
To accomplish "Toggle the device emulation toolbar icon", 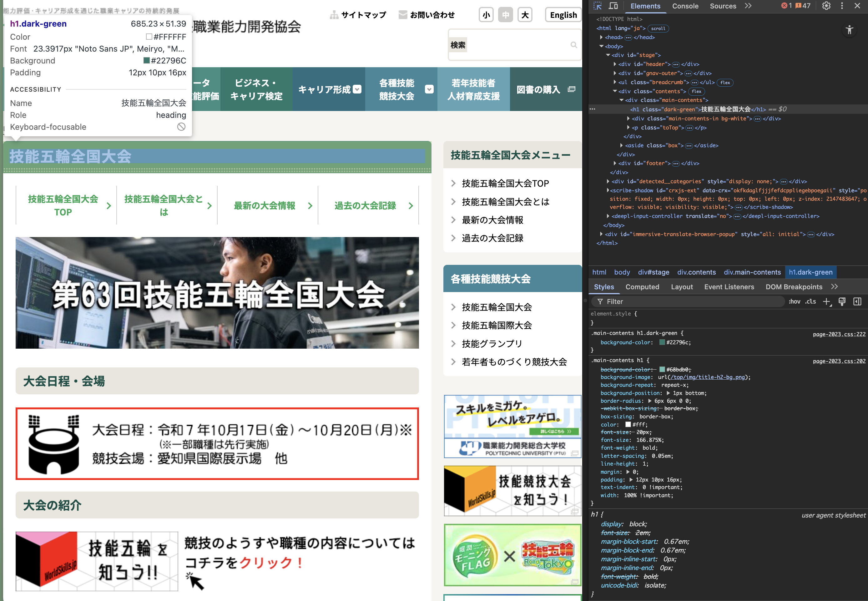I will point(614,6).
